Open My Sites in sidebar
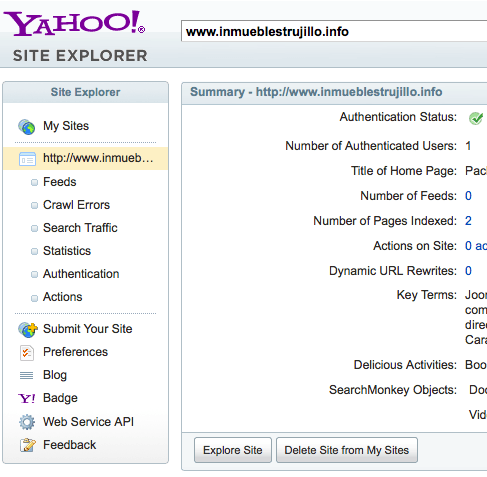This screenshot has width=487, height=477. click(66, 126)
